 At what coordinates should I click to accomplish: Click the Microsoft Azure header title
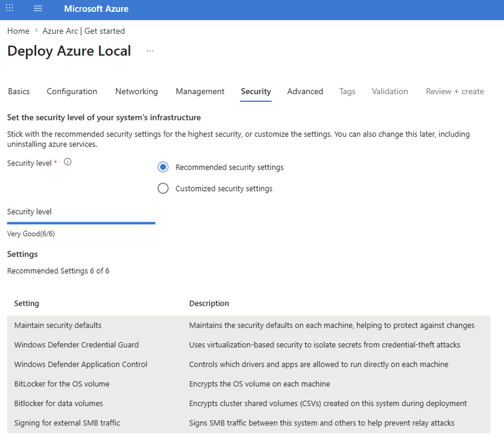coord(96,9)
